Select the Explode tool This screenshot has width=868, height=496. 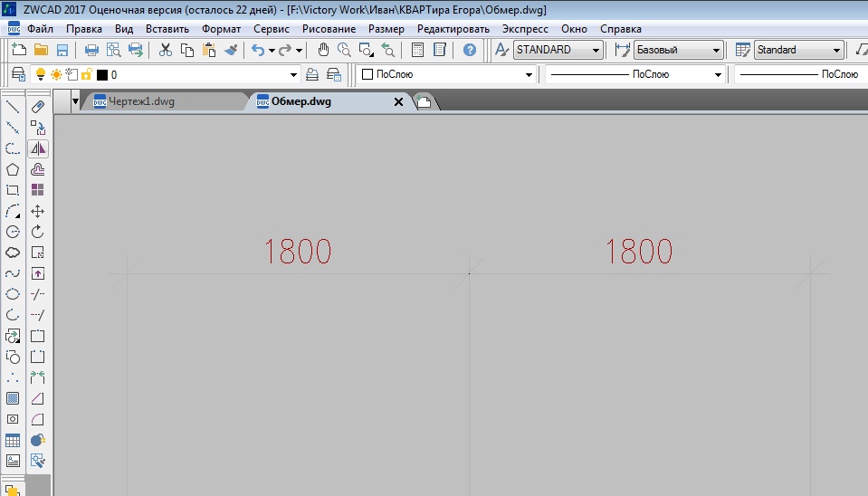pos(38,440)
